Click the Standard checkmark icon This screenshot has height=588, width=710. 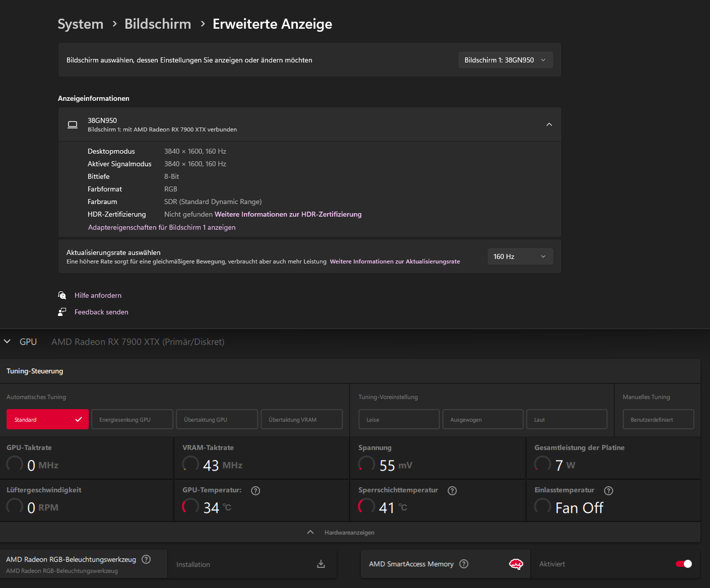click(x=79, y=419)
